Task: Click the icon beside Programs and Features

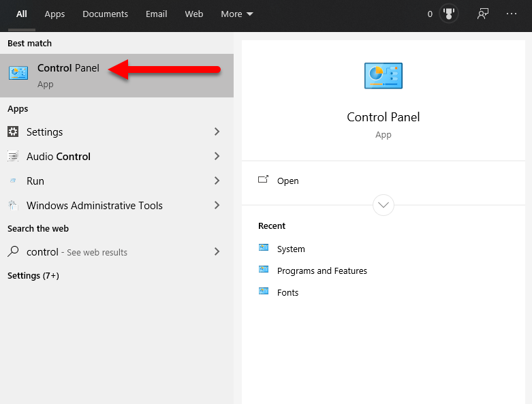Action: 264,270
